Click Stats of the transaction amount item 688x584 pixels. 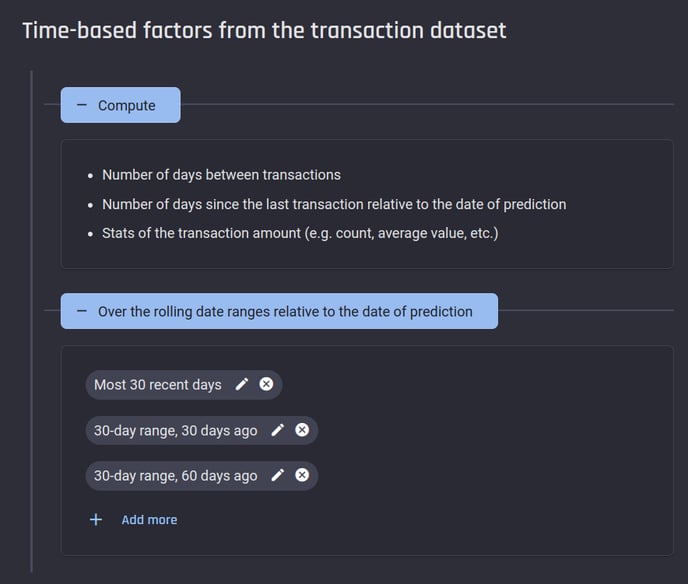pyautogui.click(x=300, y=233)
